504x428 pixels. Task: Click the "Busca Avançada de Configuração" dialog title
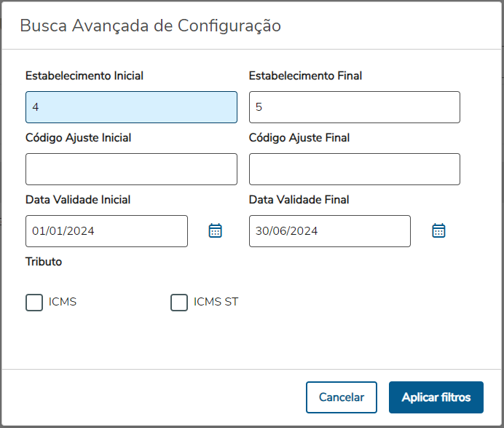[x=151, y=26]
